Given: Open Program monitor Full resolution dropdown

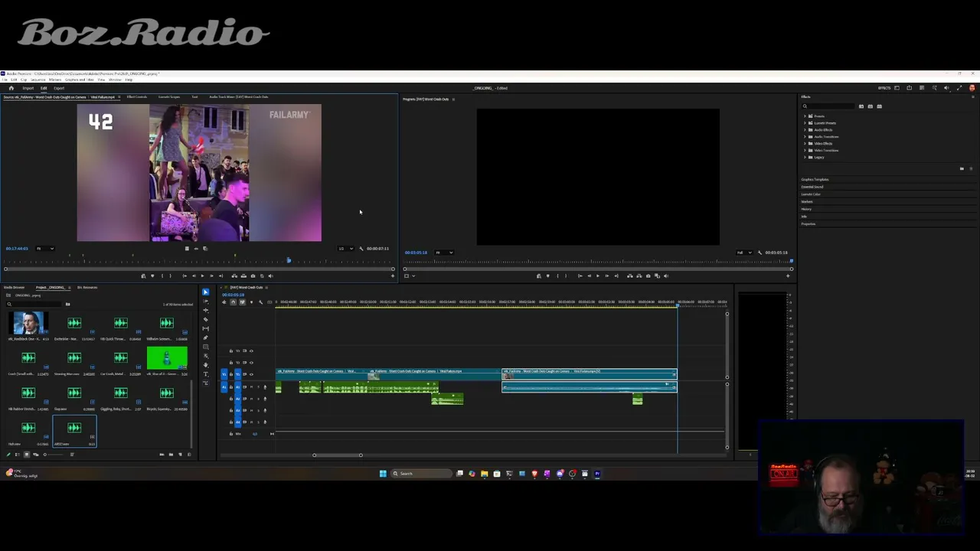Looking at the screenshot, I should pyautogui.click(x=743, y=253).
